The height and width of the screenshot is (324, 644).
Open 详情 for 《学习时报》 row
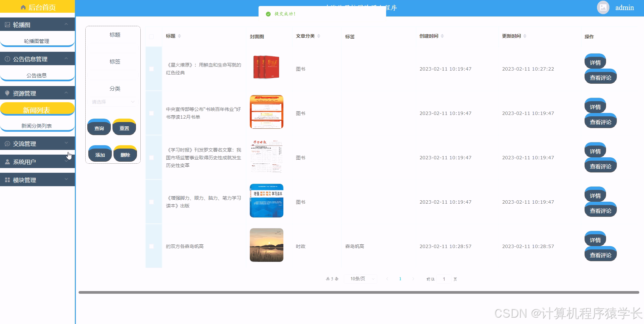coord(595,150)
